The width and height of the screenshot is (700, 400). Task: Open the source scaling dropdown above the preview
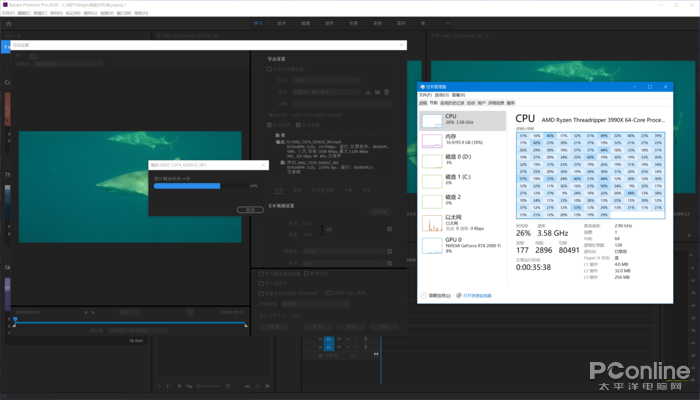pos(69,64)
